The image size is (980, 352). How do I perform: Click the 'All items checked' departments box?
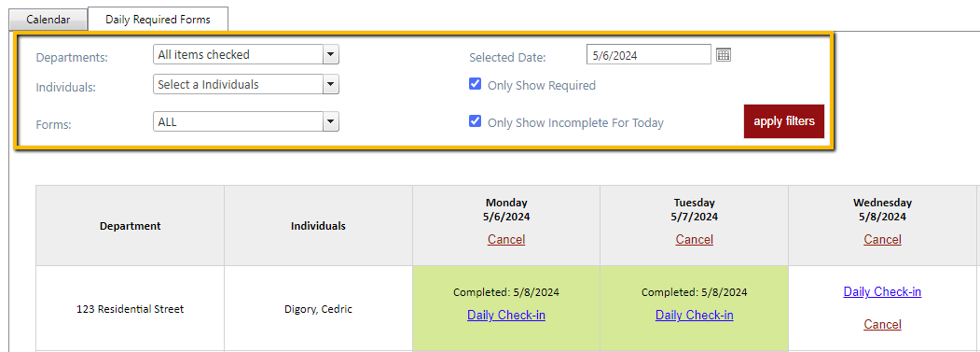238,54
